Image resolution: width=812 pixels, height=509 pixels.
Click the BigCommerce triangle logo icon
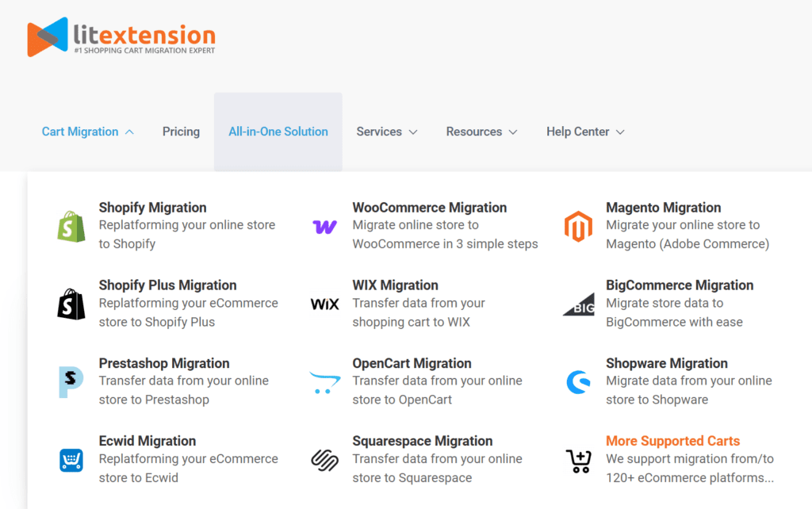[x=578, y=304]
